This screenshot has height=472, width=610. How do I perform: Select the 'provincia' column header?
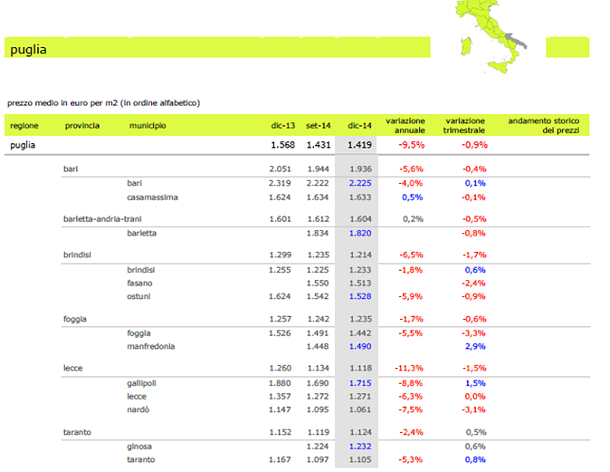[x=82, y=126]
